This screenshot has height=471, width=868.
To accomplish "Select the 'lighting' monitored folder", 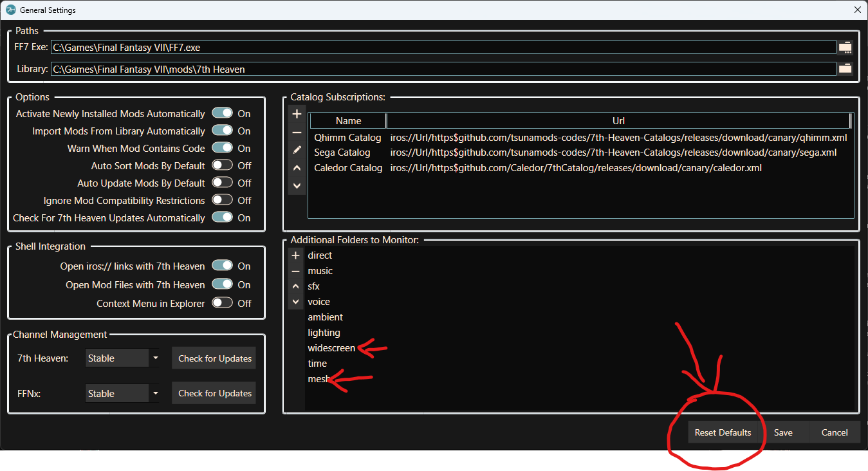I will (x=324, y=333).
